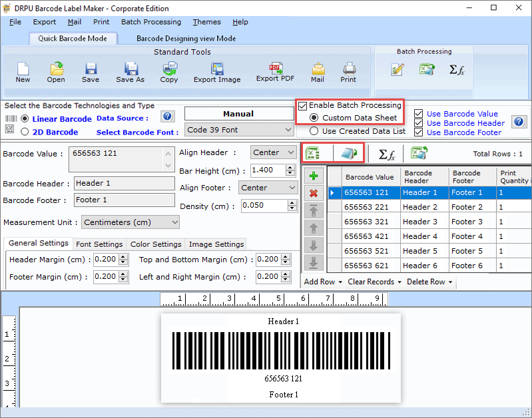
Task: Click the blue help icon near Data Source
Action: tap(167, 116)
